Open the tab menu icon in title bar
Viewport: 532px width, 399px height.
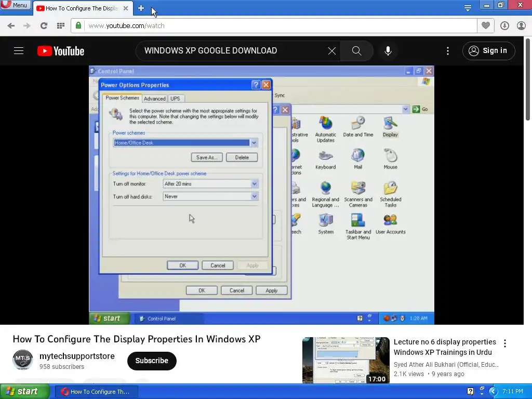click(x=468, y=8)
